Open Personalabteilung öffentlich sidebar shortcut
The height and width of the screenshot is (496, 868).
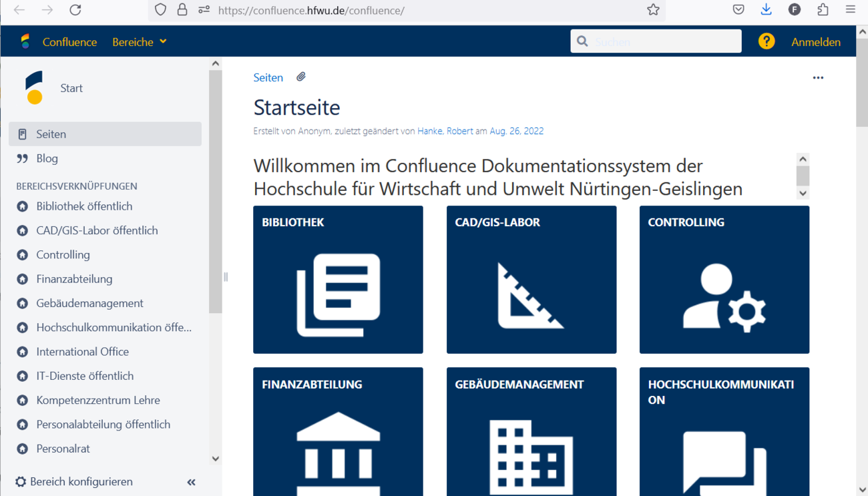click(x=103, y=425)
